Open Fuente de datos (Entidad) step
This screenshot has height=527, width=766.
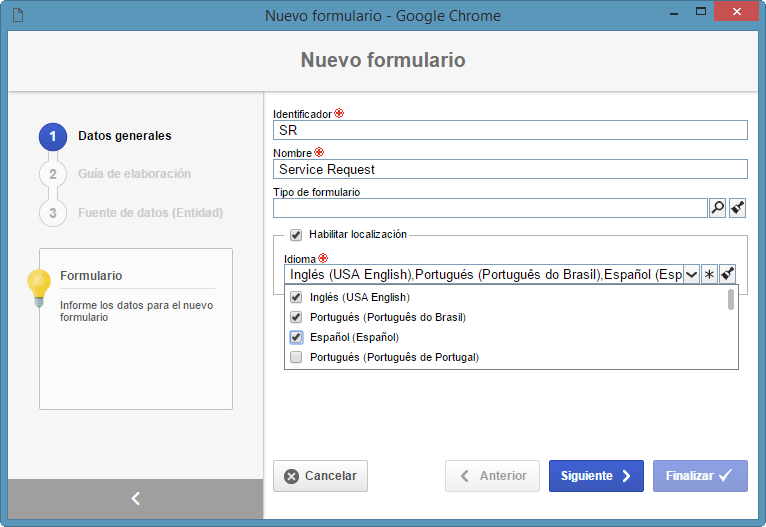(150, 213)
